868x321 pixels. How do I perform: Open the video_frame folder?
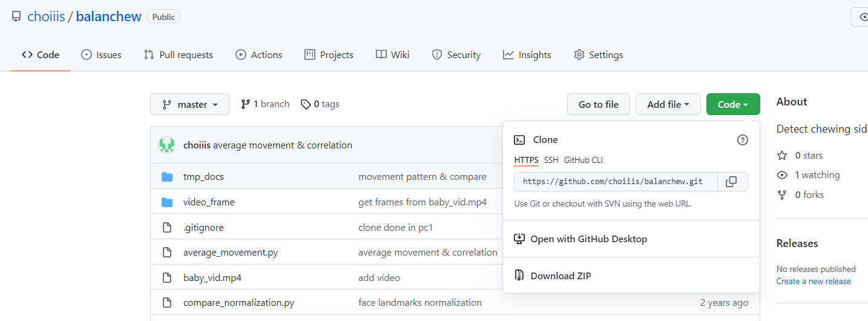pyautogui.click(x=209, y=202)
